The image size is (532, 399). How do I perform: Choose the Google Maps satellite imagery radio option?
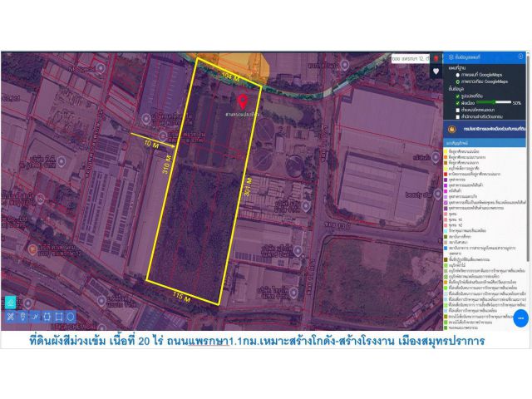[458, 81]
